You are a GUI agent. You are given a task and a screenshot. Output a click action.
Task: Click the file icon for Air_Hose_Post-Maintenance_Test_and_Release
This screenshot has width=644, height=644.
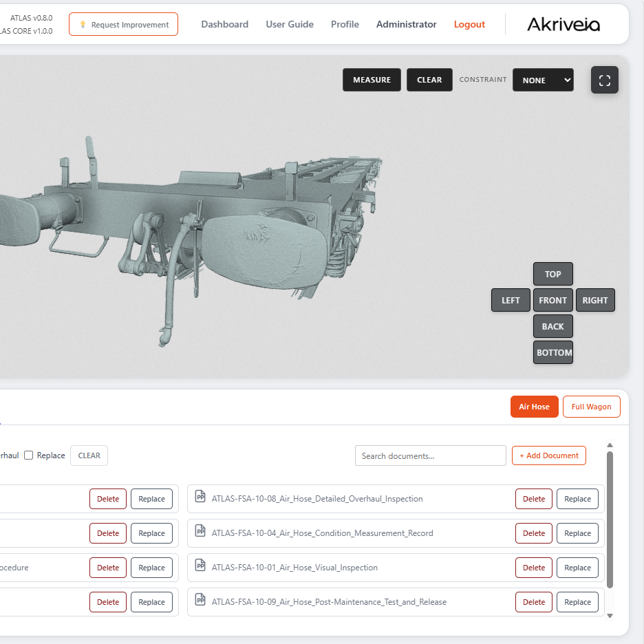click(200, 600)
